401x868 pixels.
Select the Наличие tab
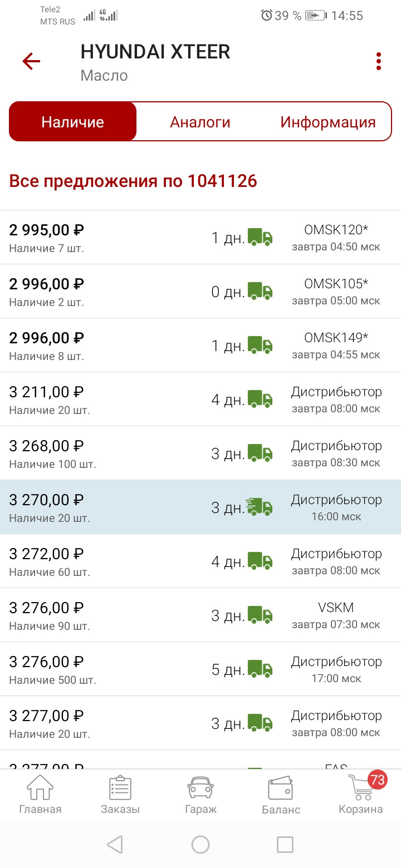[x=73, y=122]
